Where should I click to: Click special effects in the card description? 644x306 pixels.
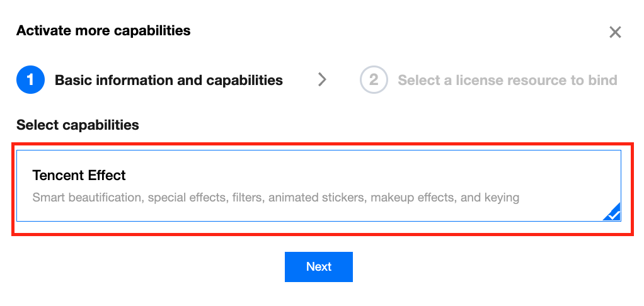point(188,198)
